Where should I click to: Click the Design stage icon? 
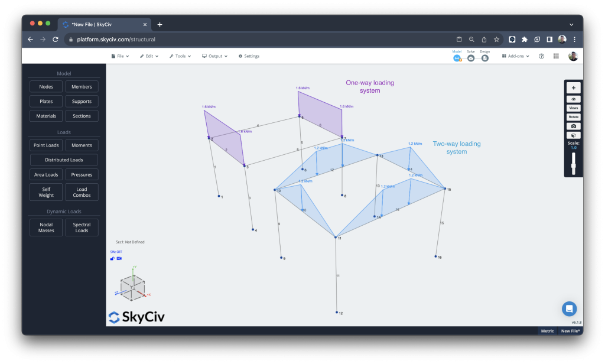[x=484, y=58]
